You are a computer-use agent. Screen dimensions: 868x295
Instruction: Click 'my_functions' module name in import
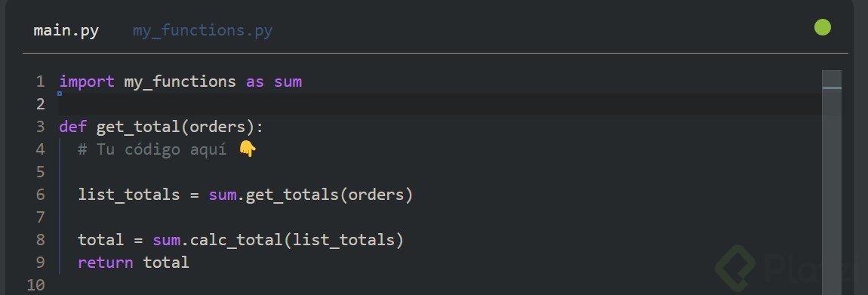(x=180, y=82)
